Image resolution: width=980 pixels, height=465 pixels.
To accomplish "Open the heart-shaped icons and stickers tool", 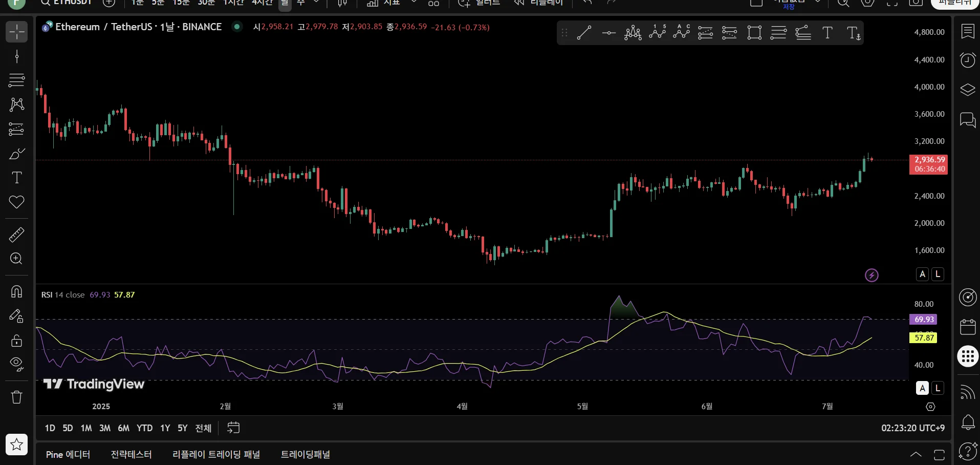I will (16, 202).
